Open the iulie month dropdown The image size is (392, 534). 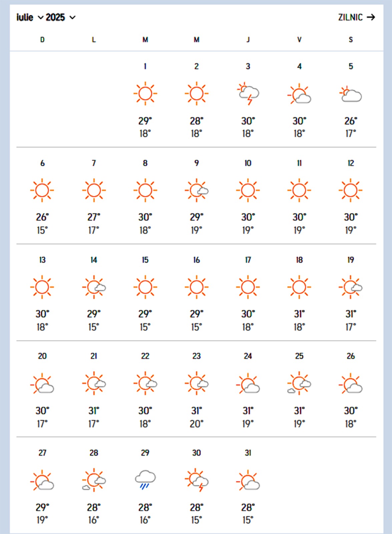coord(30,17)
